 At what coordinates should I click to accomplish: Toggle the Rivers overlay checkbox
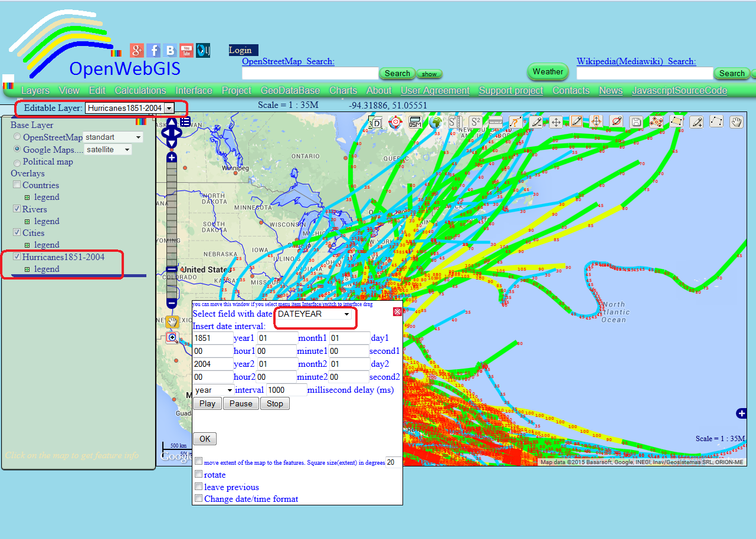[x=17, y=209]
